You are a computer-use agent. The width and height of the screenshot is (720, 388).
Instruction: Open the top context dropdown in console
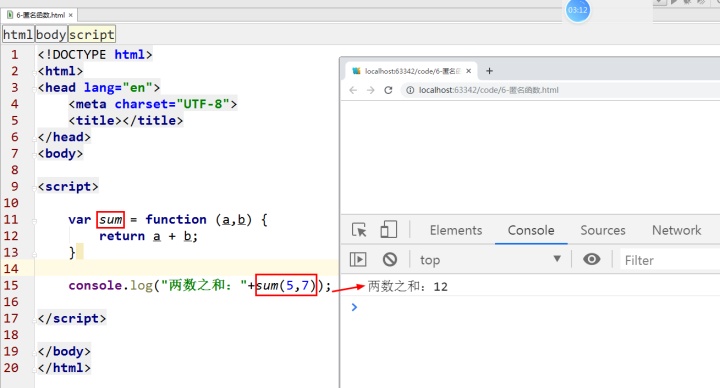[x=490, y=260]
